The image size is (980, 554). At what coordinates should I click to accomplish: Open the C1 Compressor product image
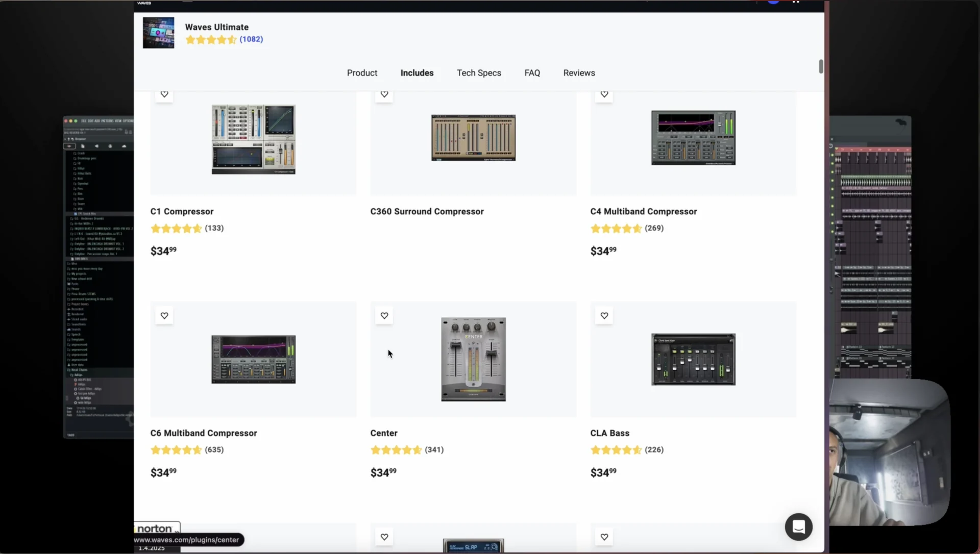(x=254, y=139)
